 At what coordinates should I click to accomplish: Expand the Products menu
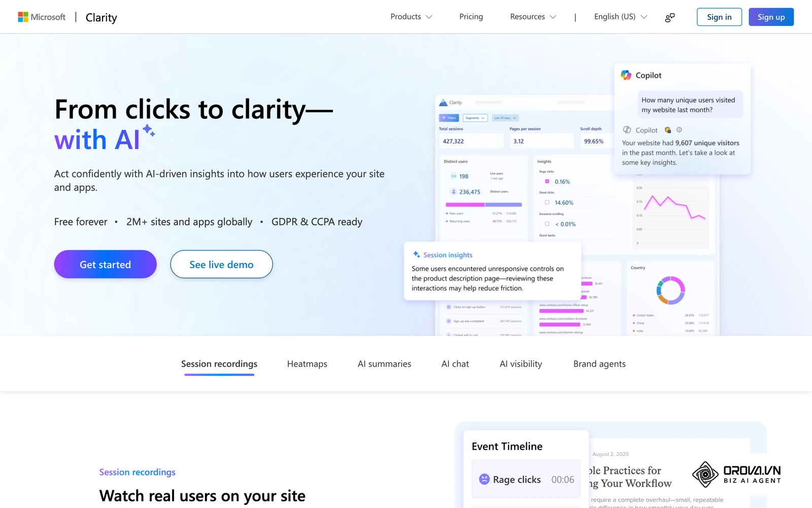click(x=411, y=17)
